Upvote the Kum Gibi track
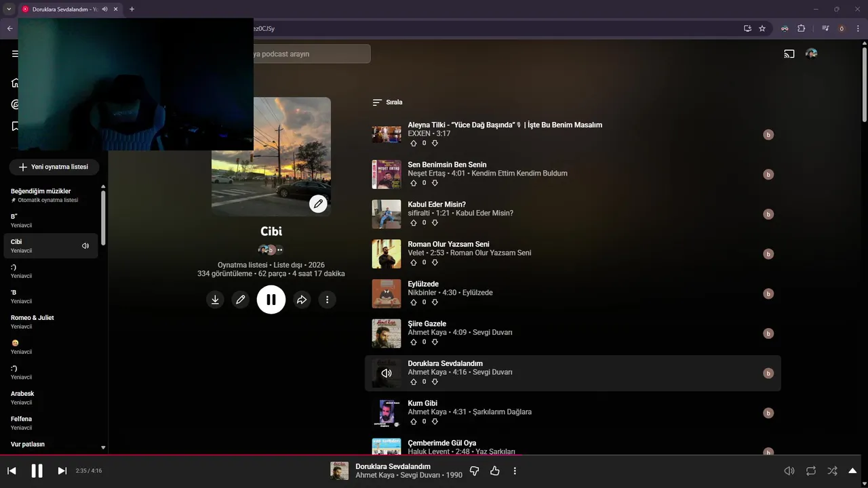Screen dimensions: 868x488 (x=414, y=422)
